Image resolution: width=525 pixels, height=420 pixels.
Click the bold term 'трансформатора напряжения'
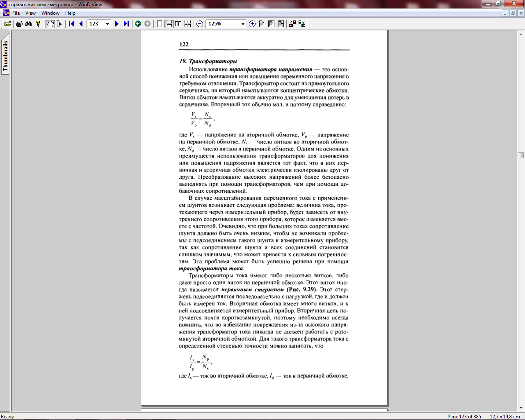pyautogui.click(x=271, y=69)
